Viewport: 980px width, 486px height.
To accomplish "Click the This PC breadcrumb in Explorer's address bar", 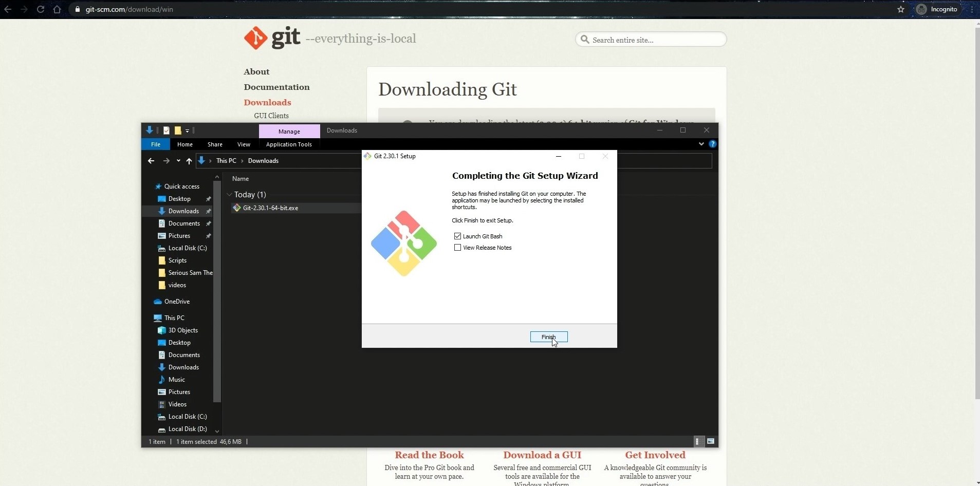I will click(226, 161).
